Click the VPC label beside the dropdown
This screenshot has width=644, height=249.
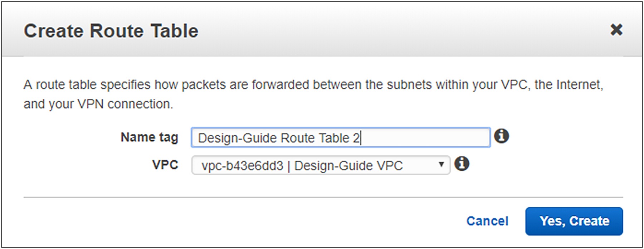166,165
